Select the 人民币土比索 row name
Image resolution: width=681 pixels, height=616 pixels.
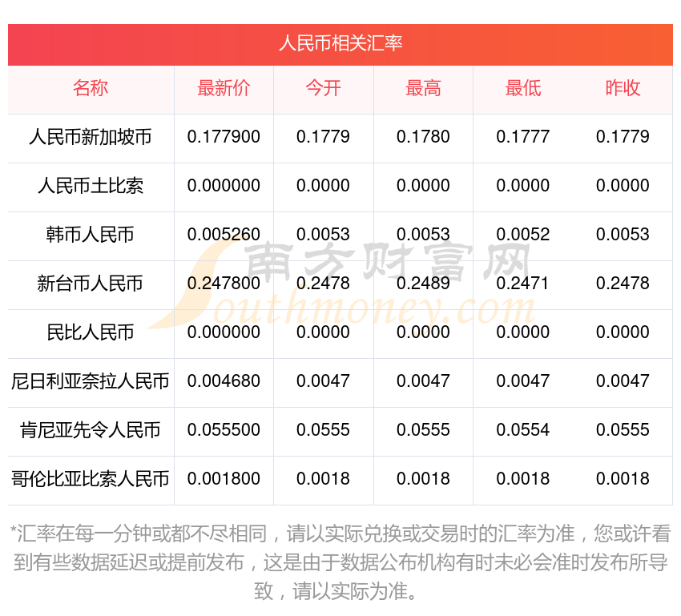click(x=91, y=186)
